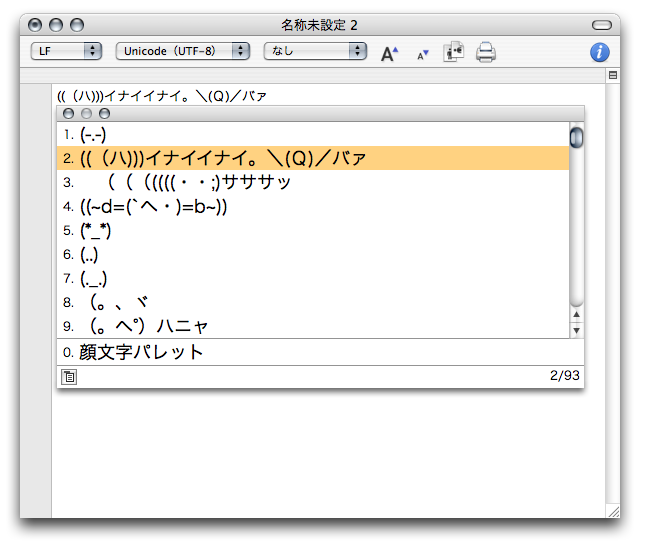The image size is (652, 545).
Task: Open the なし syntax dropdown
Action: coord(315,51)
